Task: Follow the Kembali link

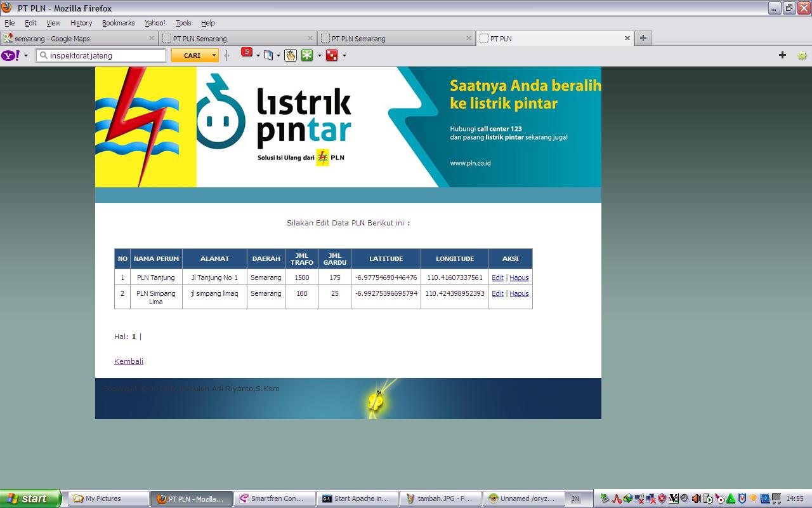Action: pos(129,361)
